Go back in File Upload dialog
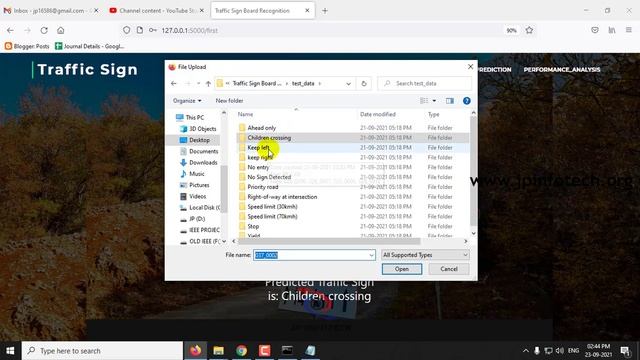This screenshot has width=640, height=360. (x=174, y=83)
